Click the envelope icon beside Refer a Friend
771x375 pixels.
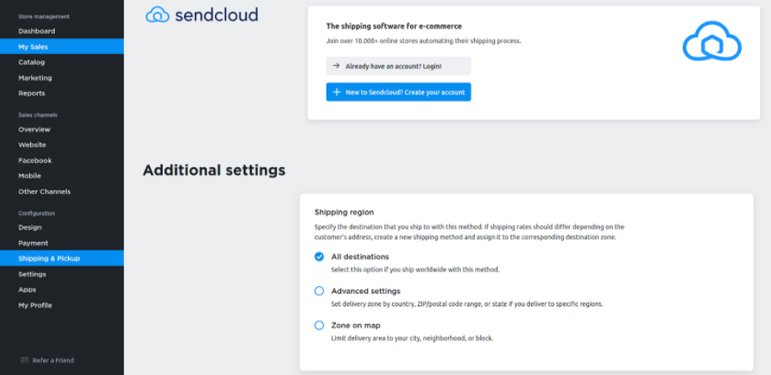point(25,360)
